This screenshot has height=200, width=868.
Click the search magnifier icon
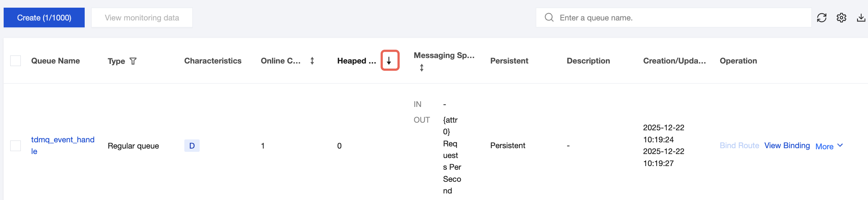pos(549,18)
